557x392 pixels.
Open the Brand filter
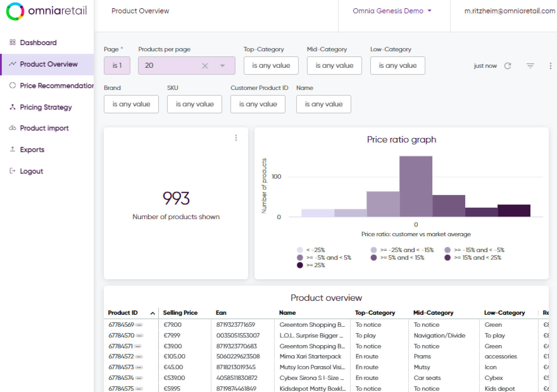131,104
